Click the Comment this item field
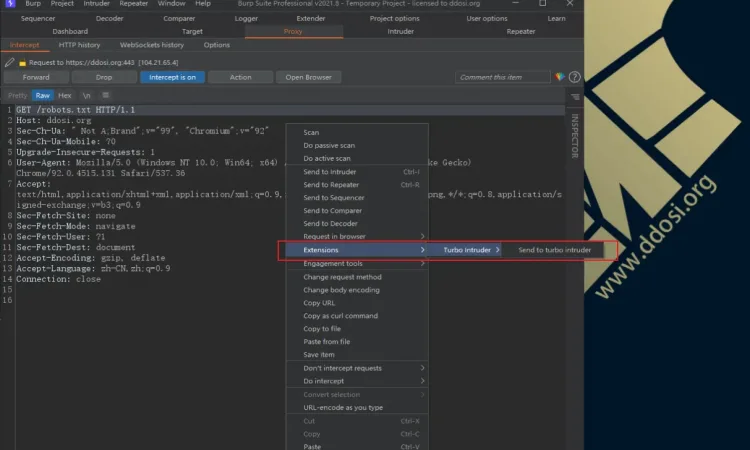 click(x=502, y=77)
